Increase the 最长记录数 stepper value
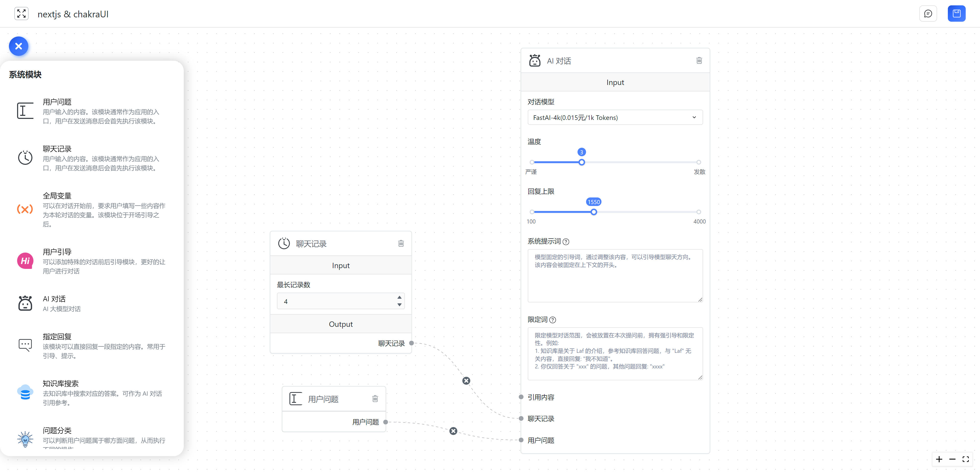The width and height of the screenshot is (980, 474). pyautogui.click(x=399, y=297)
